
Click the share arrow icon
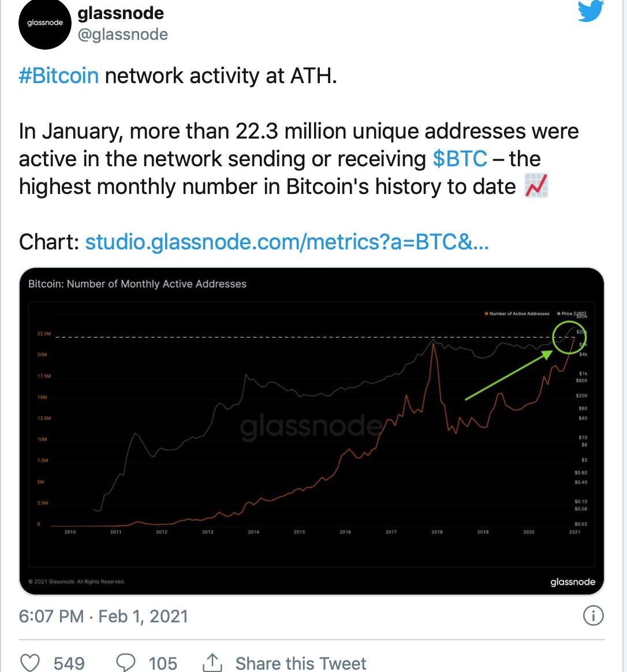point(212,662)
